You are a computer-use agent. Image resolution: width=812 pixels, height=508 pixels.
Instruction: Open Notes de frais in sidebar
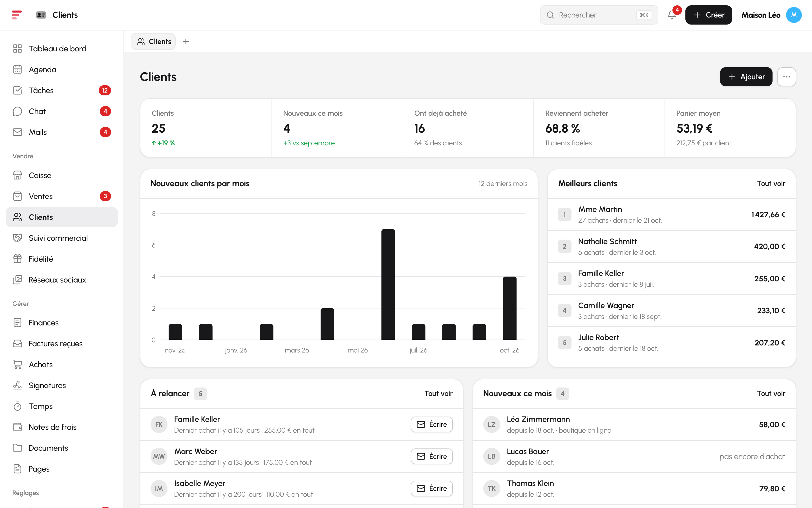[62, 427]
